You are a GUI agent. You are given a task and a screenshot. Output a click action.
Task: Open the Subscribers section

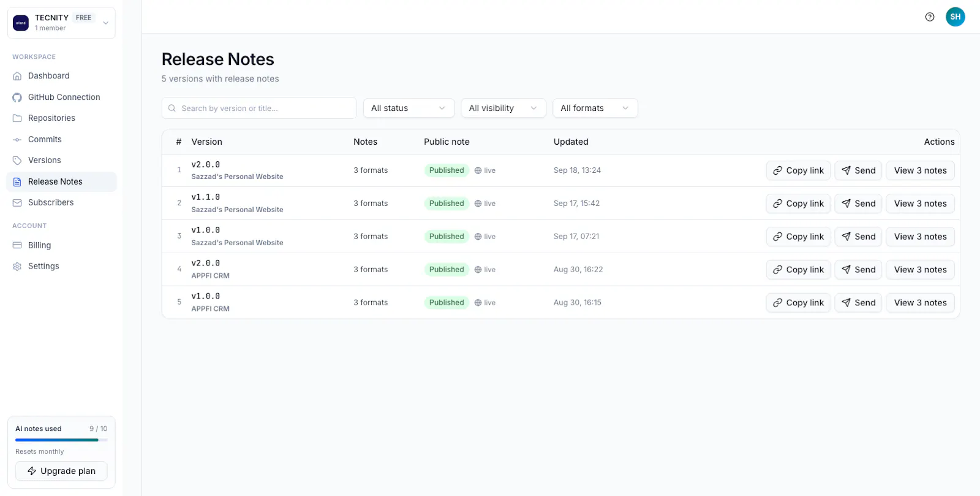[x=61, y=203]
